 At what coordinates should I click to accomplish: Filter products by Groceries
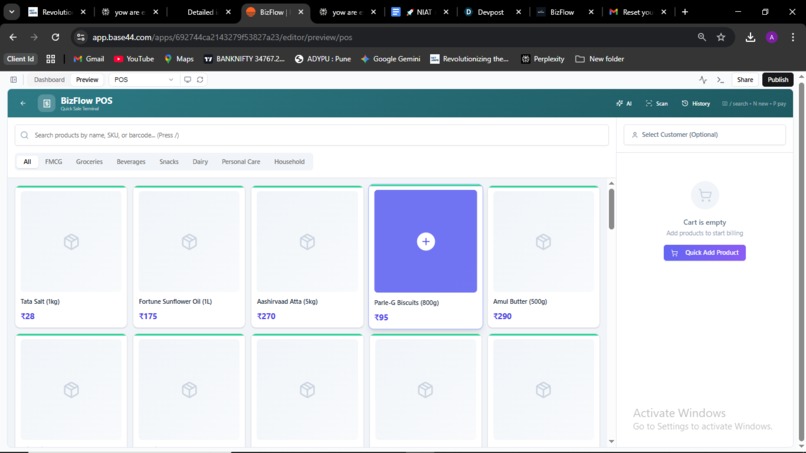89,161
